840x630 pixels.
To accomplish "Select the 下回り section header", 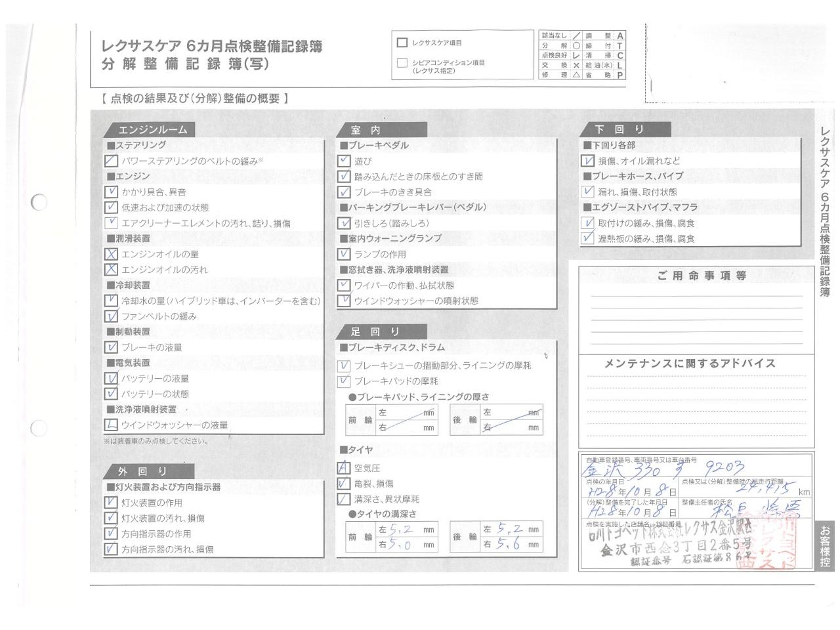I will coord(625,129).
